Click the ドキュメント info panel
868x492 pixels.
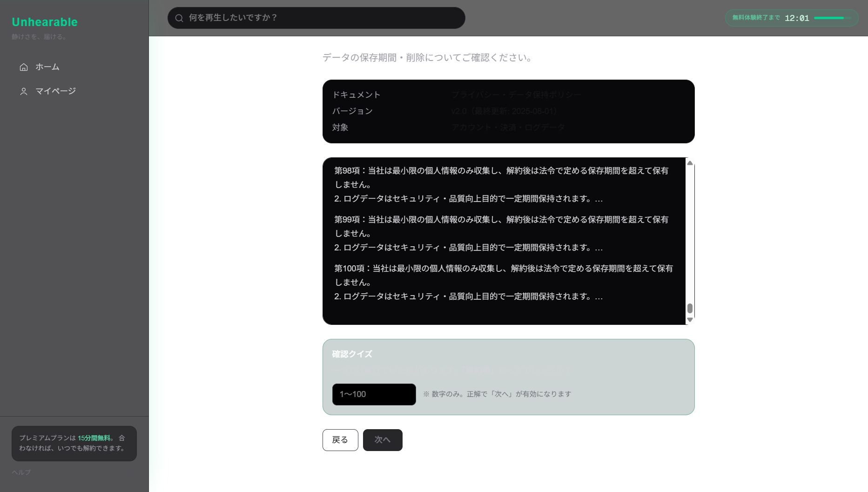(x=508, y=111)
